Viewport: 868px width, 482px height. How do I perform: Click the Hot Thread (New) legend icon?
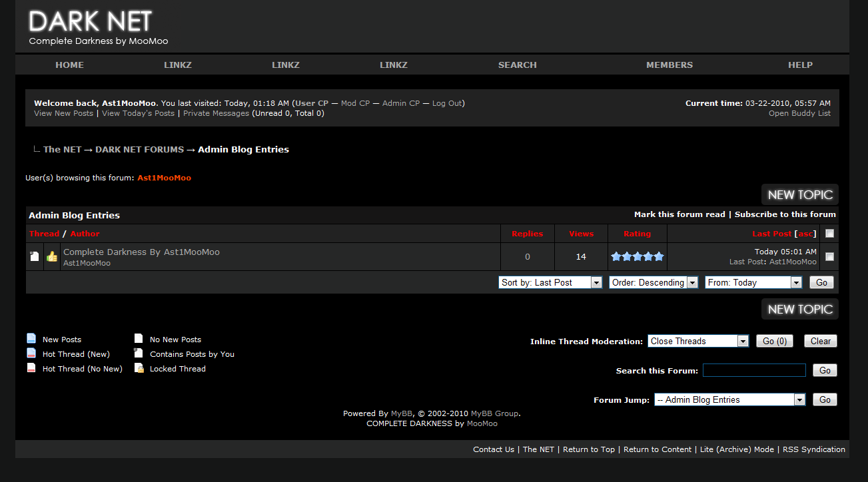(x=31, y=354)
